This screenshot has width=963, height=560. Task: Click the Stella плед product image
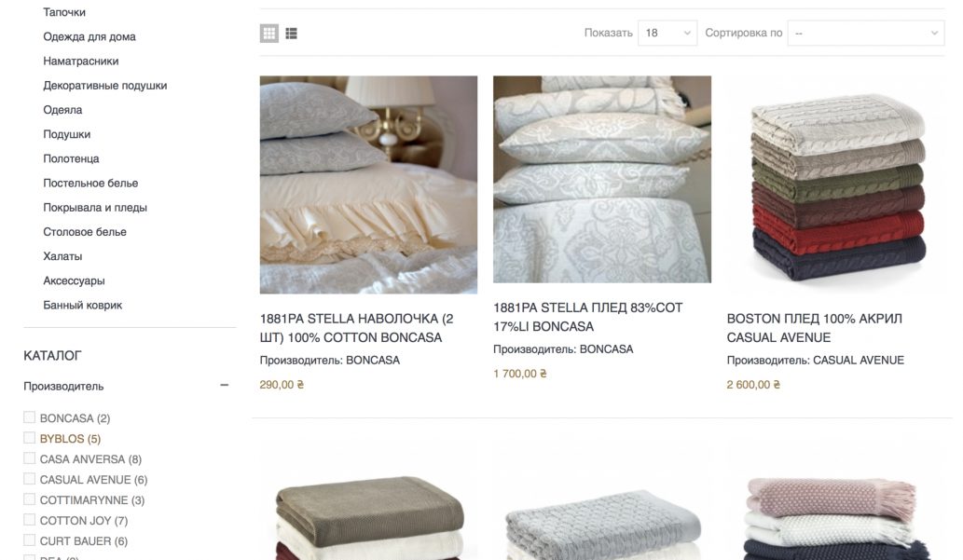602,179
